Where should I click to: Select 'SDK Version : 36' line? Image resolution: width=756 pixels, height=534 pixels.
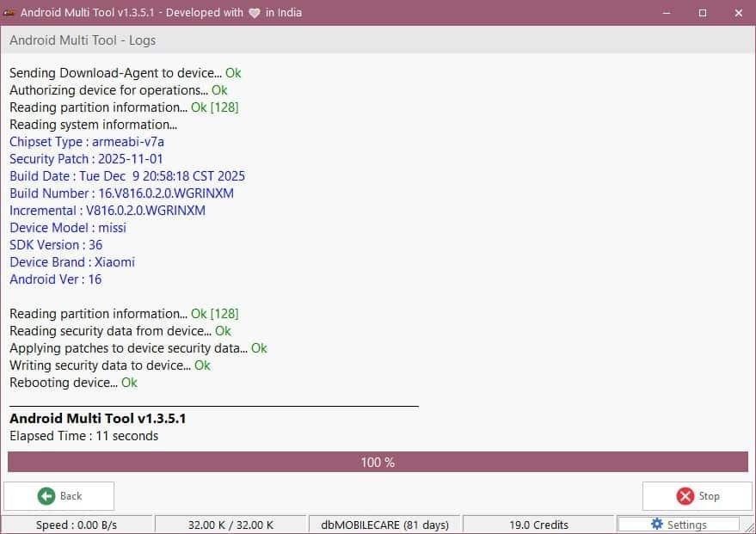pos(56,245)
